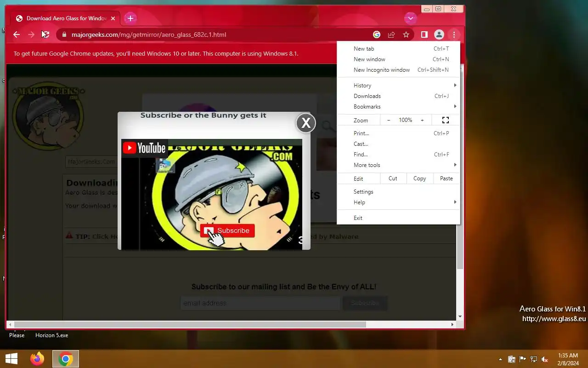Choose Print... from the menu
This screenshot has height=368, width=588.
coord(398,133)
